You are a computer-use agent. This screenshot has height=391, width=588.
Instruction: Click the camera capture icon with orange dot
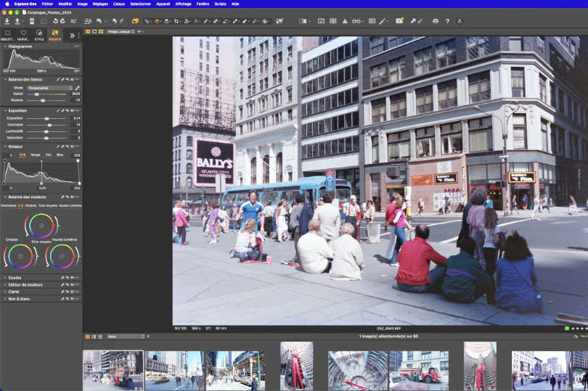tap(399, 21)
